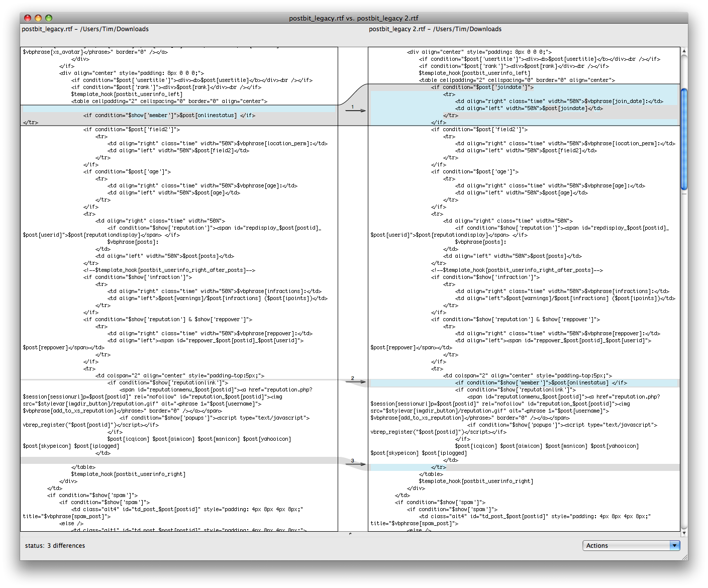
Task: Click the reputationlink condition line in right pane
Action: 516,389
